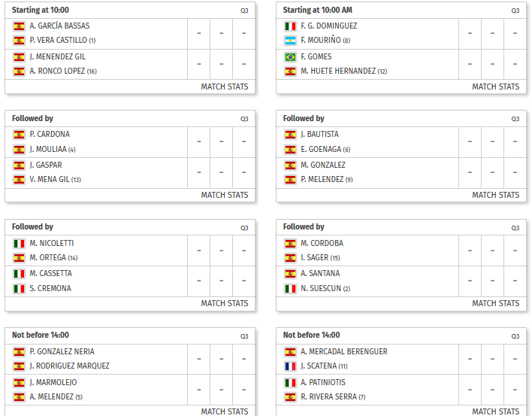Click Argentina flag next to F. Mouriño
This screenshot has height=416, width=532.
pyautogui.click(x=291, y=41)
